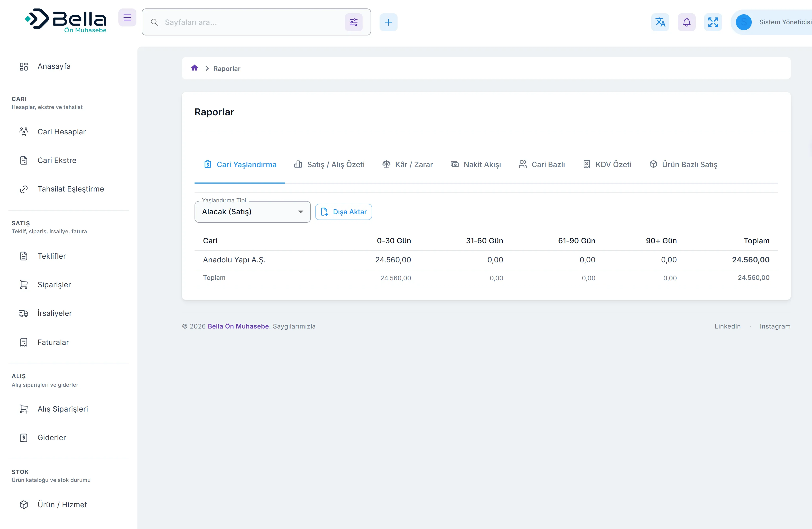Open the LinkedIn footer link
Viewport: 812px width, 529px height.
[x=728, y=326]
